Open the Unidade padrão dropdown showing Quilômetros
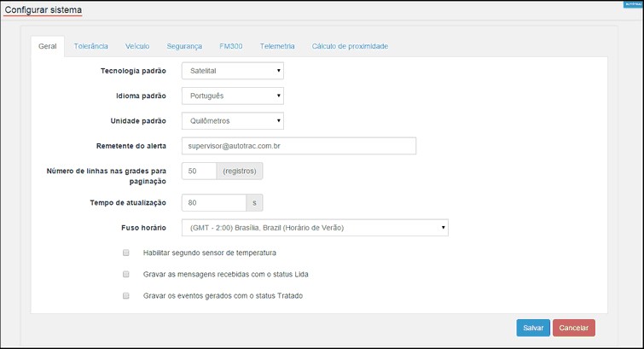The width and height of the screenshot is (644, 349). click(x=233, y=121)
